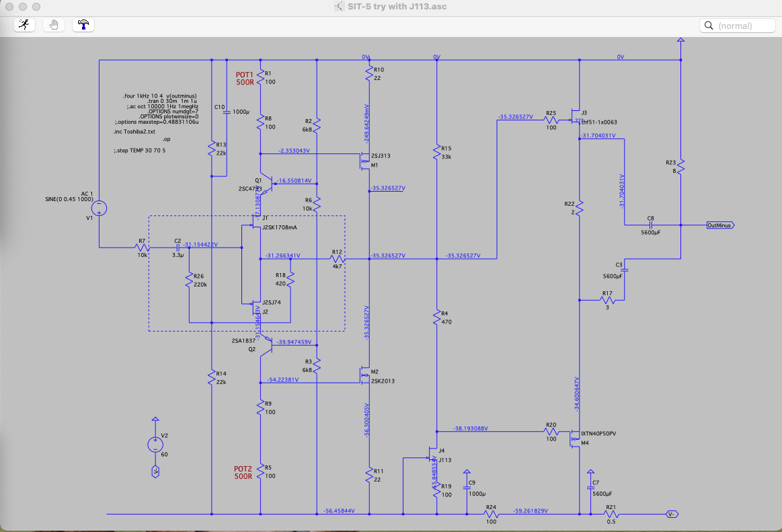Click the -39.947459V voltage label
782x532 pixels.
pos(295,342)
